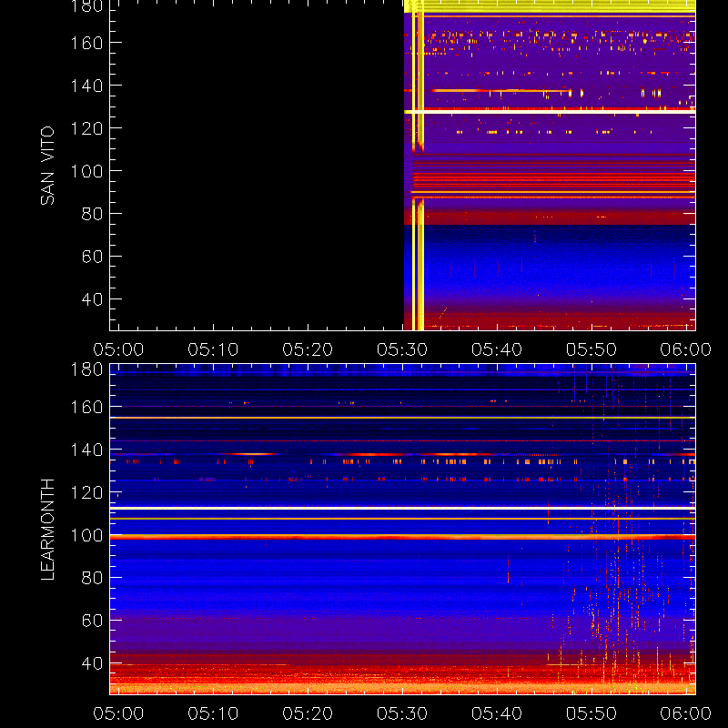Choose the 05:10 time label of the Learmonth plot
Screen dimensions: 728x728
click(213, 713)
